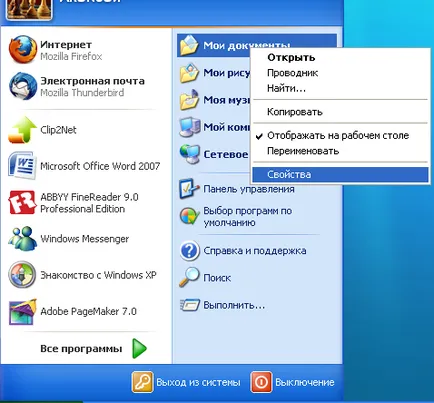This screenshot has width=434, height=403.
Task: Choose Переименовать in the context menu
Action: pos(340,151)
